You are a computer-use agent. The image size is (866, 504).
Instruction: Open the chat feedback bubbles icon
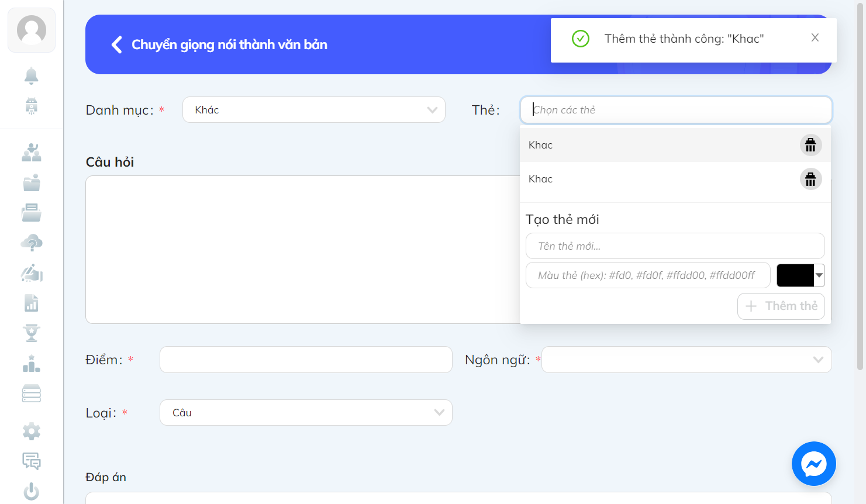pyautogui.click(x=32, y=461)
